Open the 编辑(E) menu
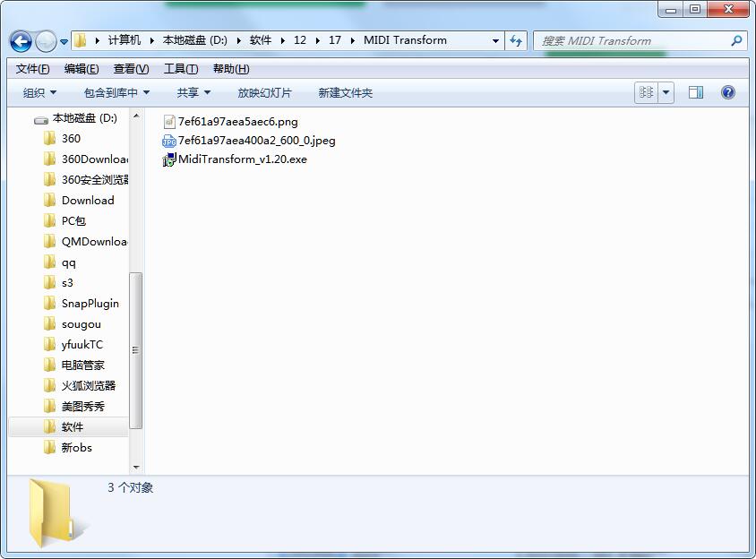The width and height of the screenshot is (756, 559). click(x=82, y=69)
